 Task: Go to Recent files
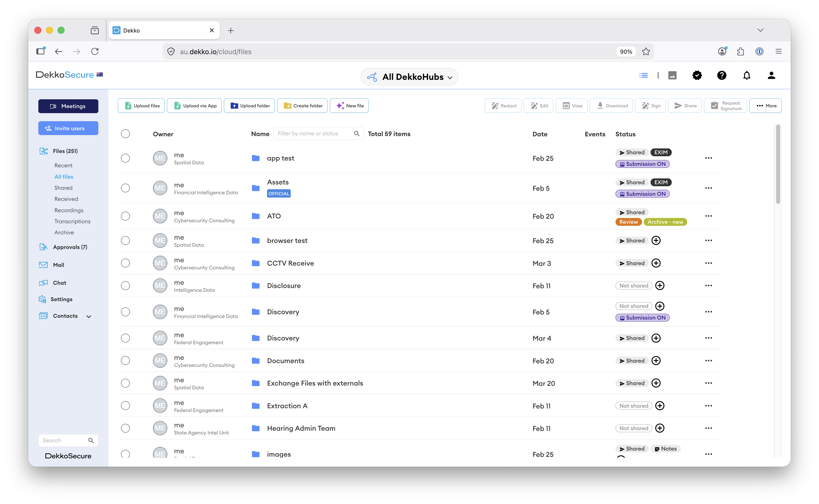pos(63,165)
